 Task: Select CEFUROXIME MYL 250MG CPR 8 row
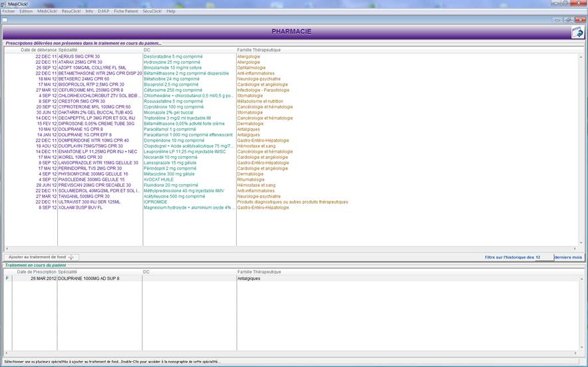point(291,90)
